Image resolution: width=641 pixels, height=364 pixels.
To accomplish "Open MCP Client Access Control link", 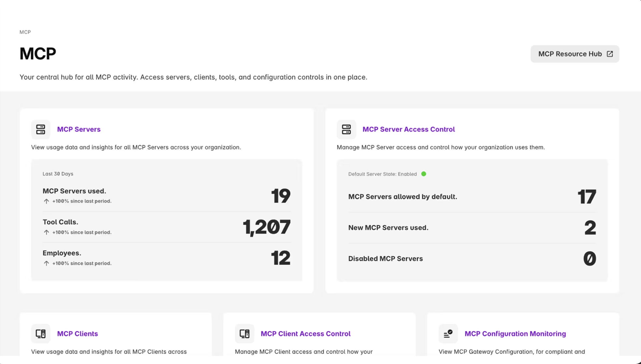I will (306, 333).
